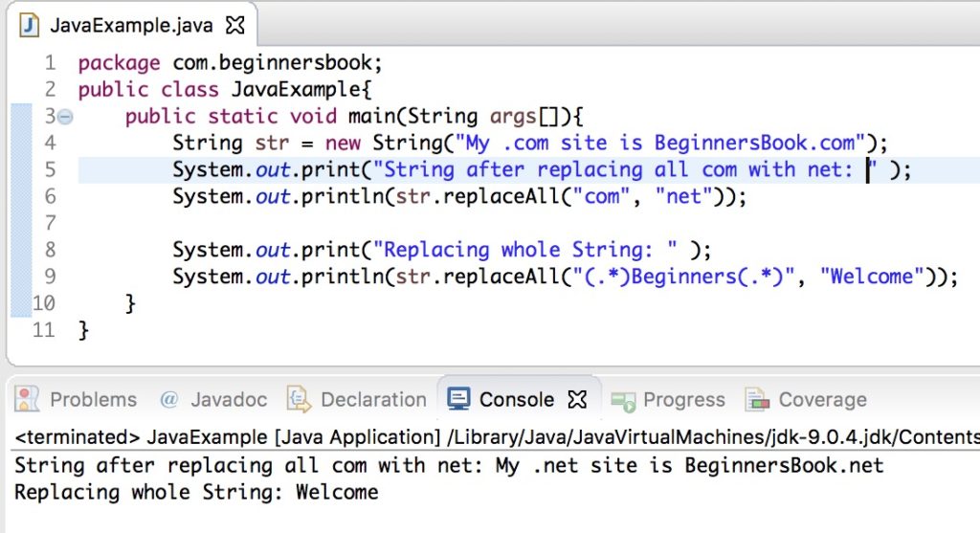980x533 pixels.
Task: Switch to the Javadoc tab
Action: 213,399
